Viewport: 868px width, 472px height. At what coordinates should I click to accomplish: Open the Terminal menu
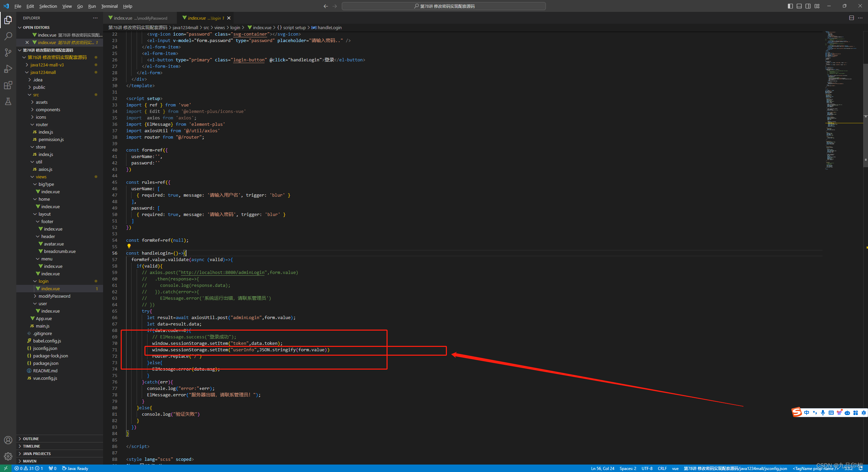[109, 6]
